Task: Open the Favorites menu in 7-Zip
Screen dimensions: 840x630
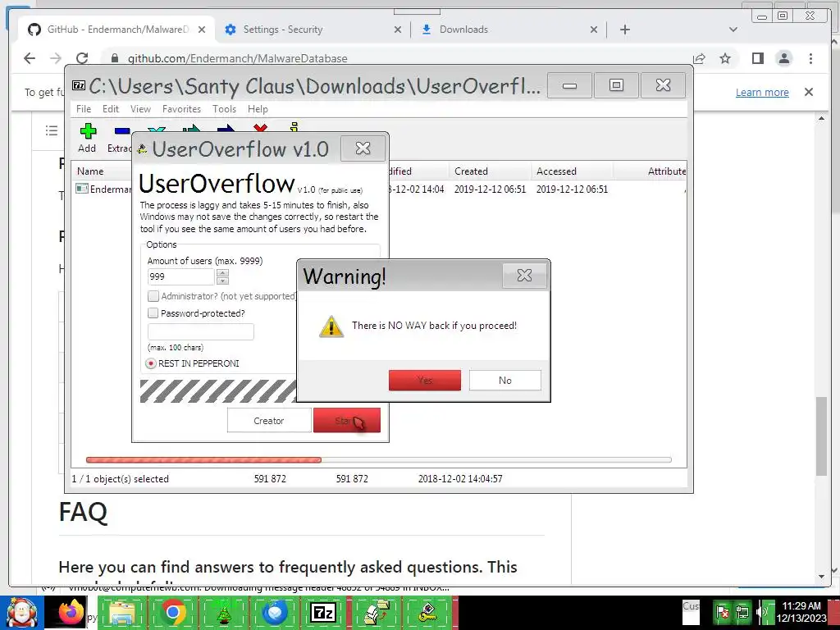Action: (181, 109)
